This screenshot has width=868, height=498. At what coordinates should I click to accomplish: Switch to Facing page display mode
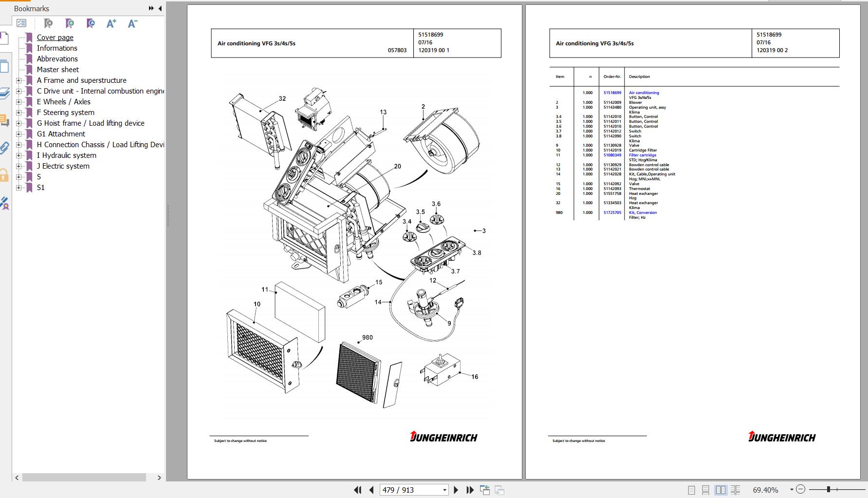(x=721, y=490)
